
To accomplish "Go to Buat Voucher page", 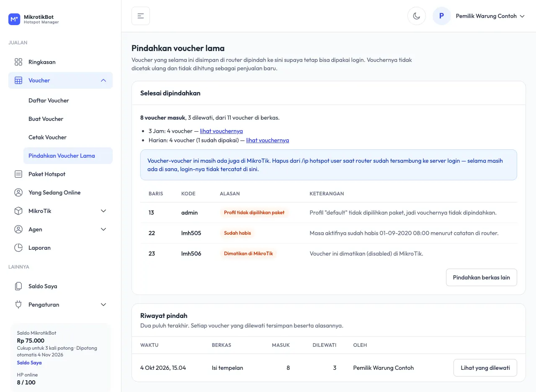I will (x=68, y=119).
